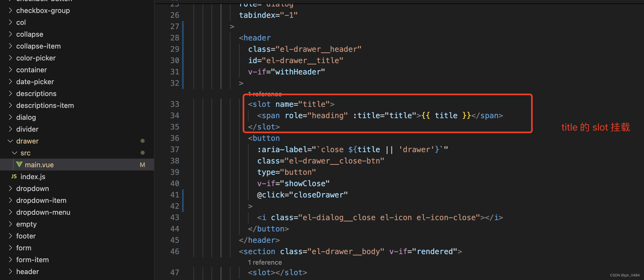
Task: Click the modified dot beside the src folder
Action: tap(143, 152)
